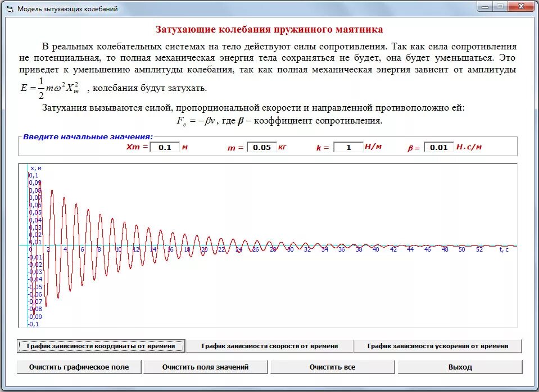Screen dimensions: 539x392
Task: Click the β = label
Action: tap(414, 148)
